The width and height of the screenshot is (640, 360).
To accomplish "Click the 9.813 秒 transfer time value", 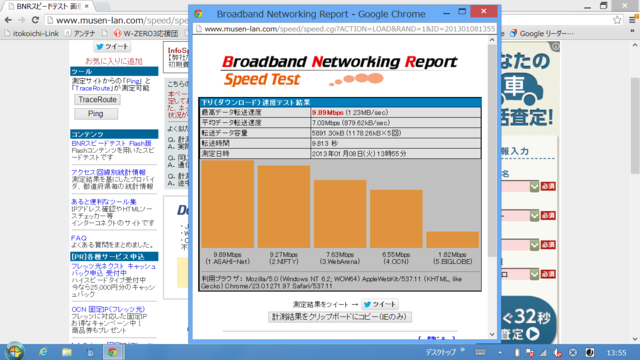I will 324,144.
